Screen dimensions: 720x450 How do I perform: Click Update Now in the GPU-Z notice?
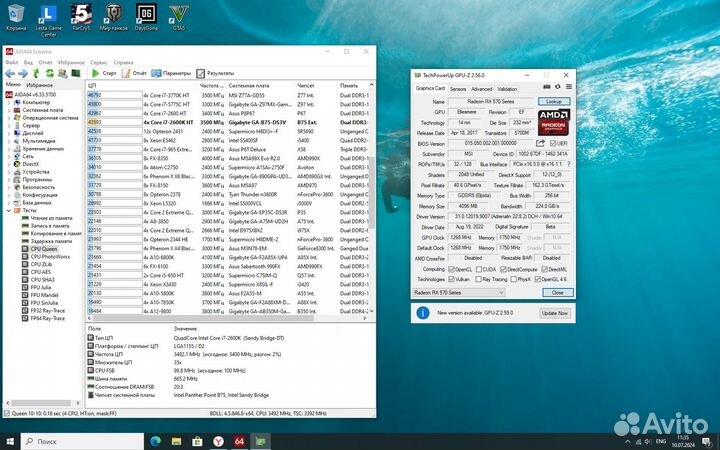click(554, 313)
